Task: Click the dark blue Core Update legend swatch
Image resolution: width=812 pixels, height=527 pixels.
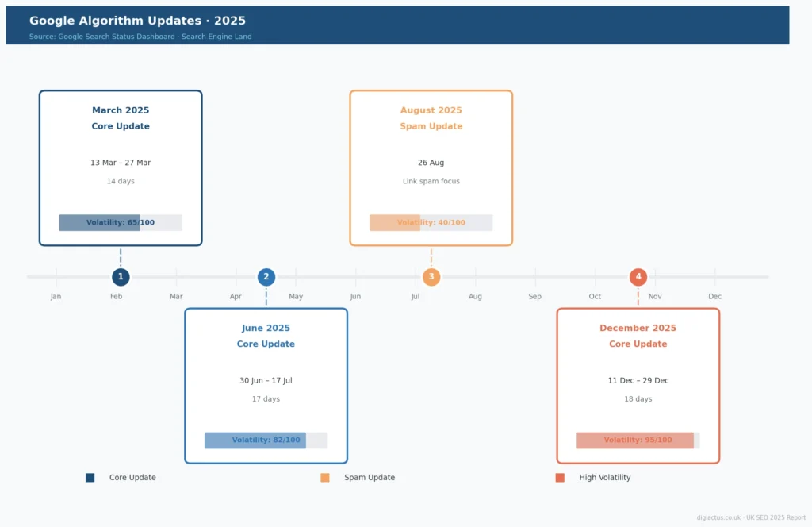Action: (90, 478)
